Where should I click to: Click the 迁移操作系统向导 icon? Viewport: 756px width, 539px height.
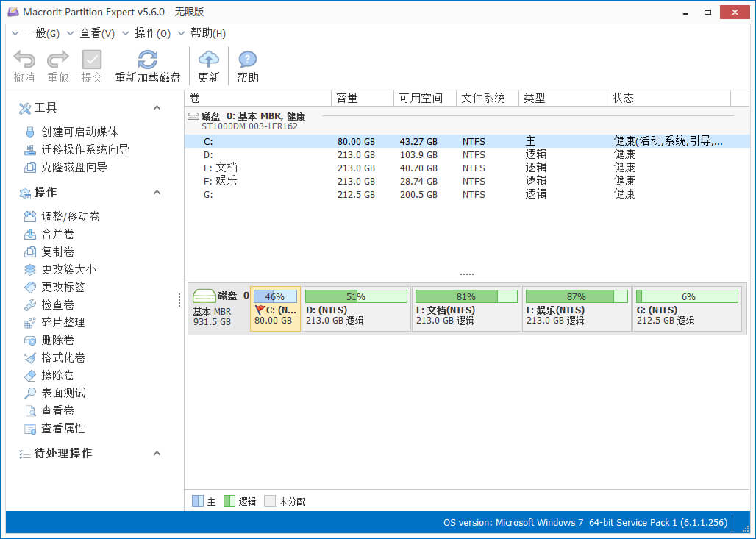tap(30, 150)
